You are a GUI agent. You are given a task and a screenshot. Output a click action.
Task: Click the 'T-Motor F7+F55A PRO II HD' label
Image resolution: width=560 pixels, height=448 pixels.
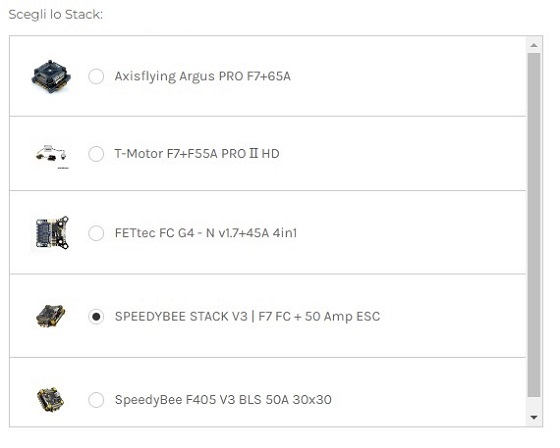point(197,154)
